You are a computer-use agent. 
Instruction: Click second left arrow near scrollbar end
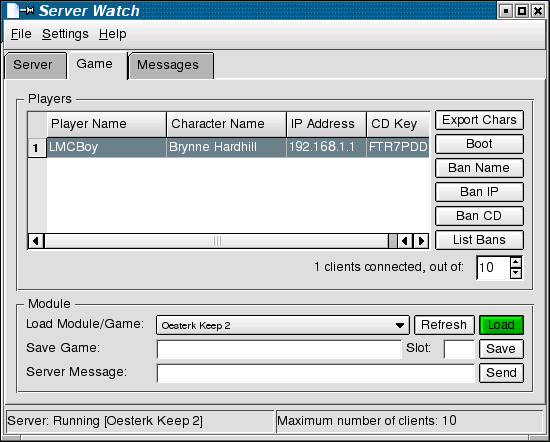[405, 241]
